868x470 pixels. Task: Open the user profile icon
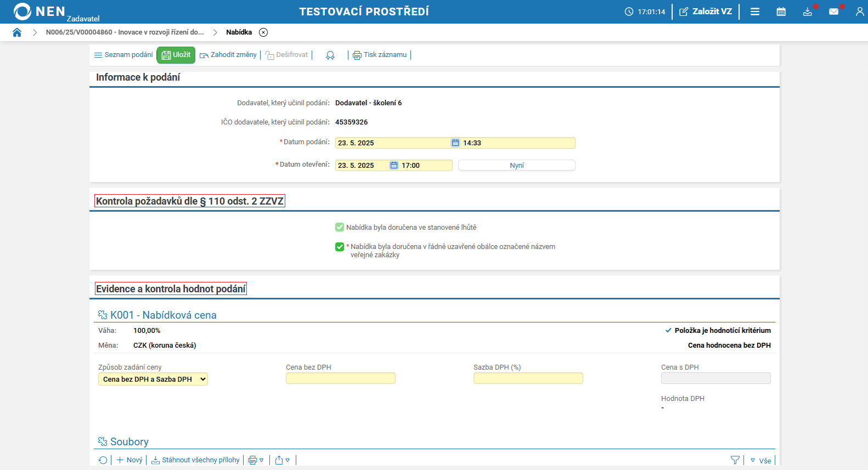pyautogui.click(x=859, y=12)
